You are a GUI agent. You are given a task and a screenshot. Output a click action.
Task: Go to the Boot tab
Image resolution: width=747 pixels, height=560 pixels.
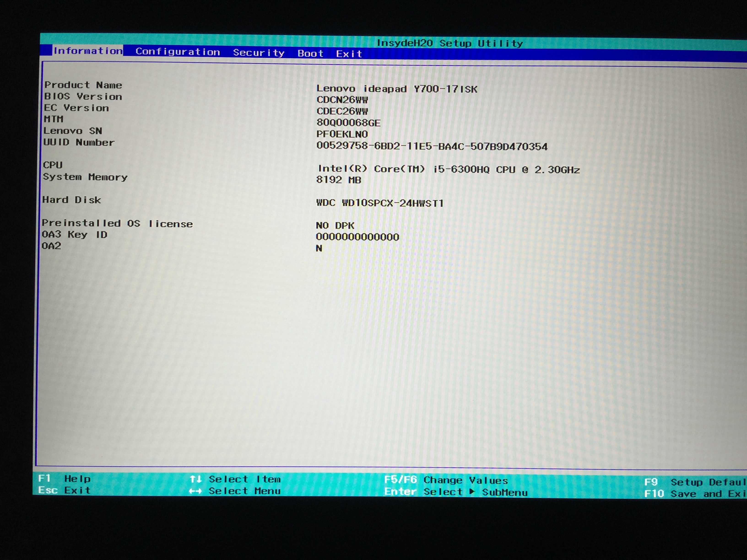click(310, 54)
